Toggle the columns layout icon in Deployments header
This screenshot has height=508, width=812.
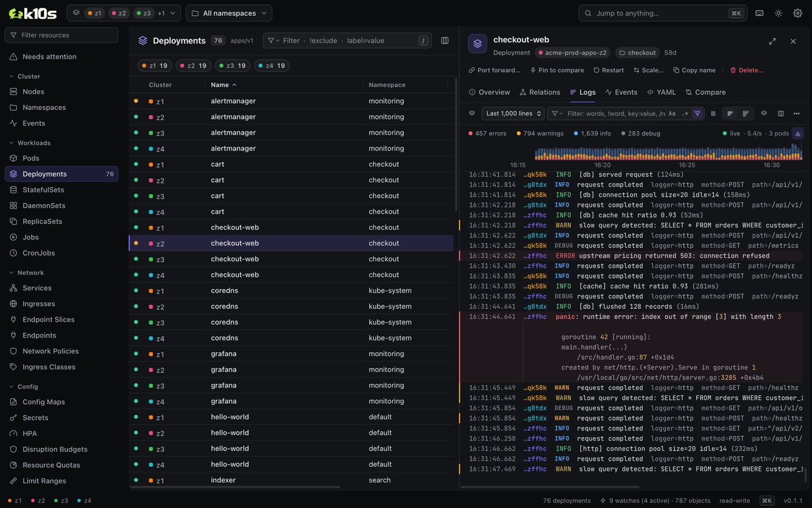(445, 41)
